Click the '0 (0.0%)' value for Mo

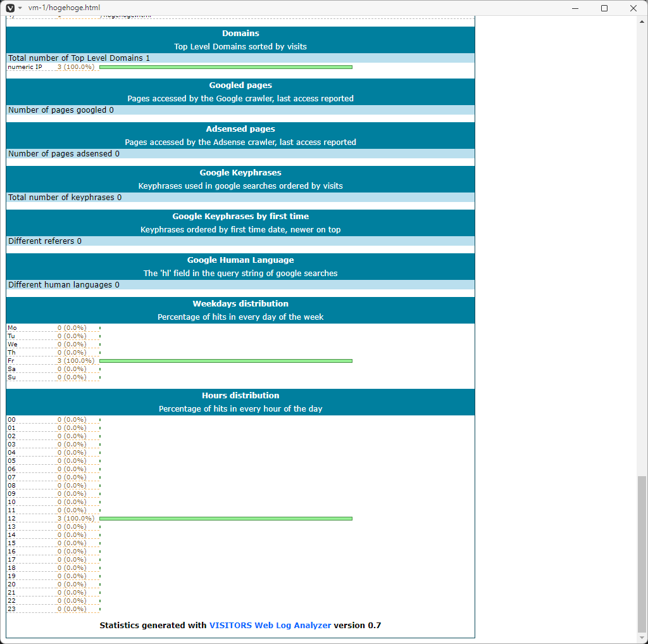pos(72,327)
